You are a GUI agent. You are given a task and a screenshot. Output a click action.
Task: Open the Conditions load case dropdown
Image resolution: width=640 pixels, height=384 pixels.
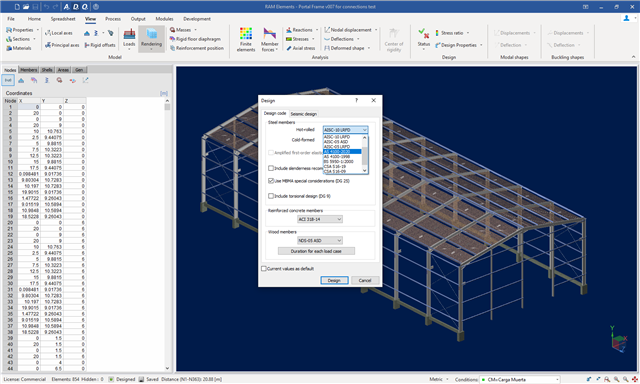[520, 380]
